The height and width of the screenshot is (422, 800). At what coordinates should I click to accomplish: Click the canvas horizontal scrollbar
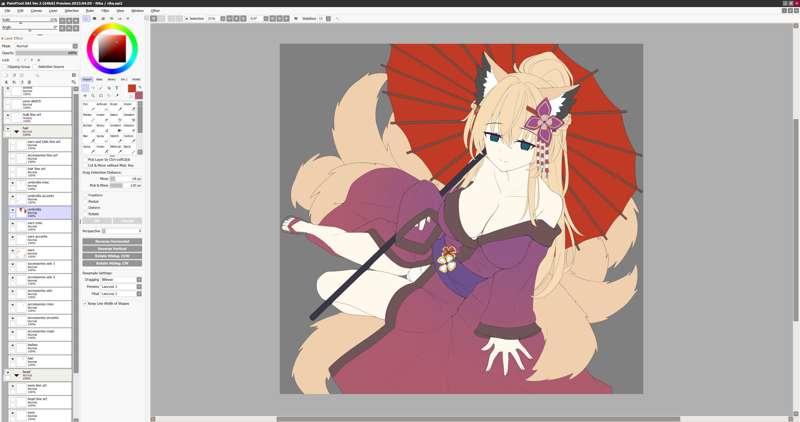478,419
